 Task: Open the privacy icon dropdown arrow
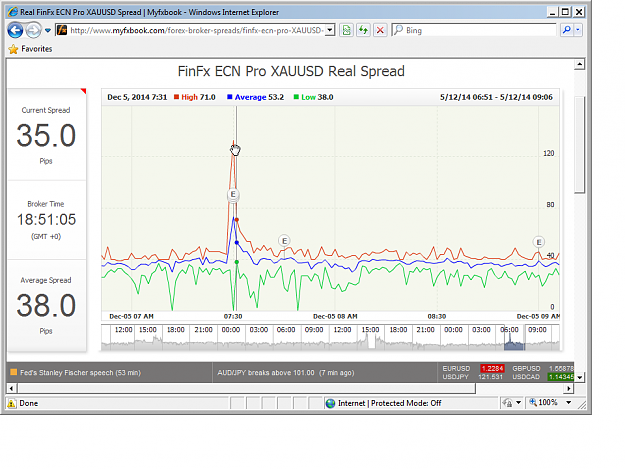coord(518,403)
